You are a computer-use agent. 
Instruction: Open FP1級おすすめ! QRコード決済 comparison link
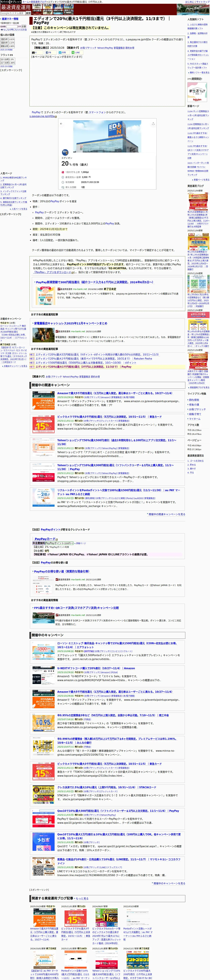[x=76, y=608]
